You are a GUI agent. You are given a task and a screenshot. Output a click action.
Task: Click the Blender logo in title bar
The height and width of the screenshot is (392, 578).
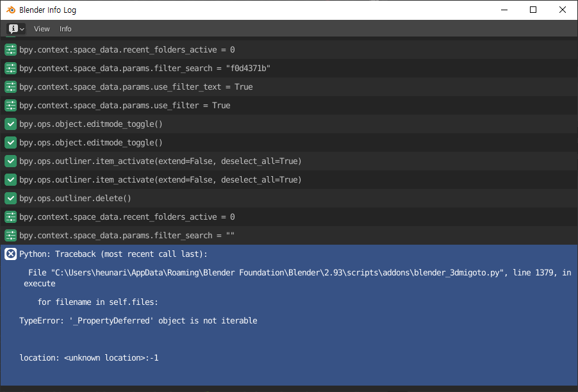coord(11,10)
